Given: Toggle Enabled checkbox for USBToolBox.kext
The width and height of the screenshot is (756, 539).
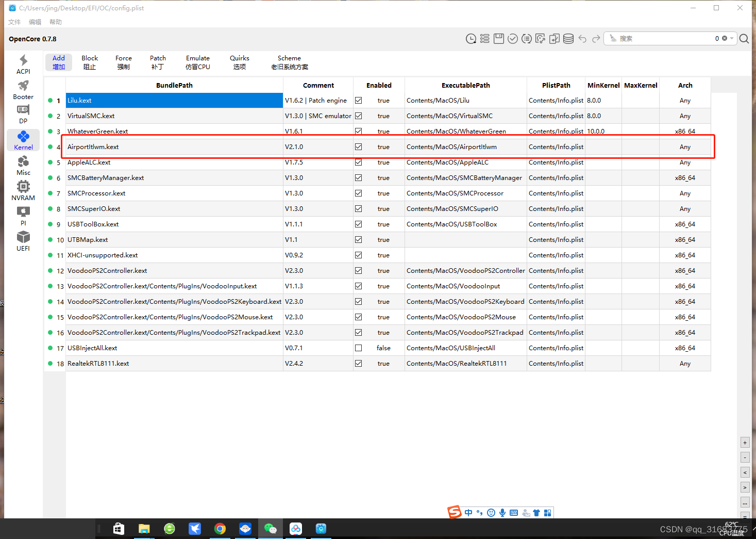Looking at the screenshot, I should tap(359, 224).
